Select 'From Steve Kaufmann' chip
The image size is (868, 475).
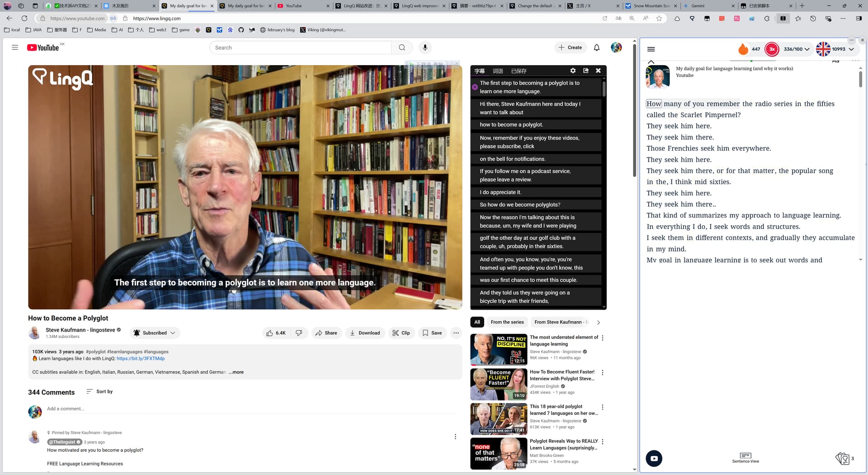(x=561, y=322)
